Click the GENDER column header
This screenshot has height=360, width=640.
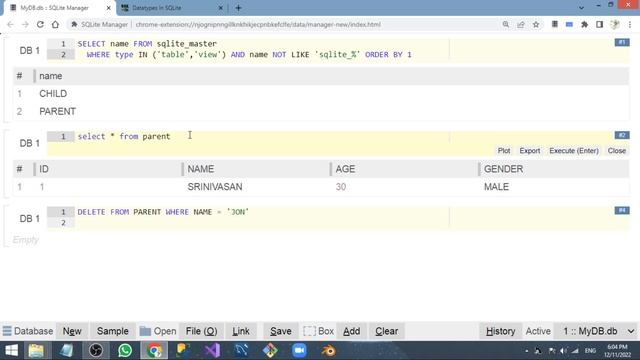pyautogui.click(x=554, y=169)
